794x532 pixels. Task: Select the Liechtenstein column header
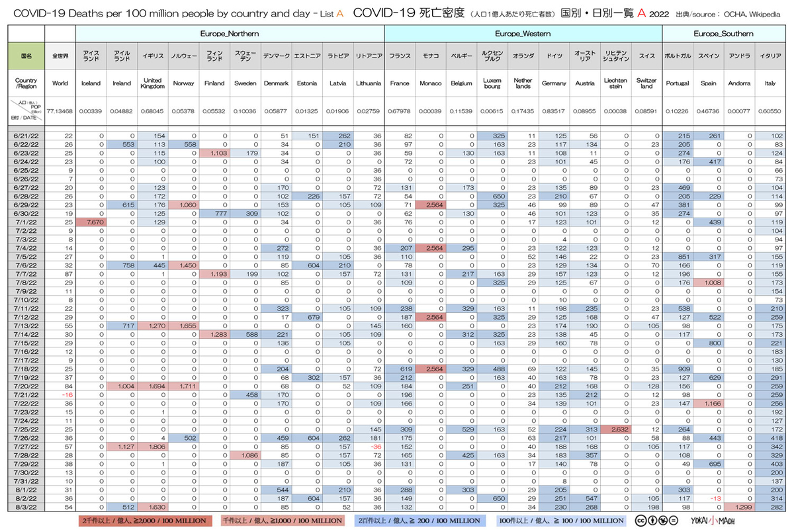point(615,84)
